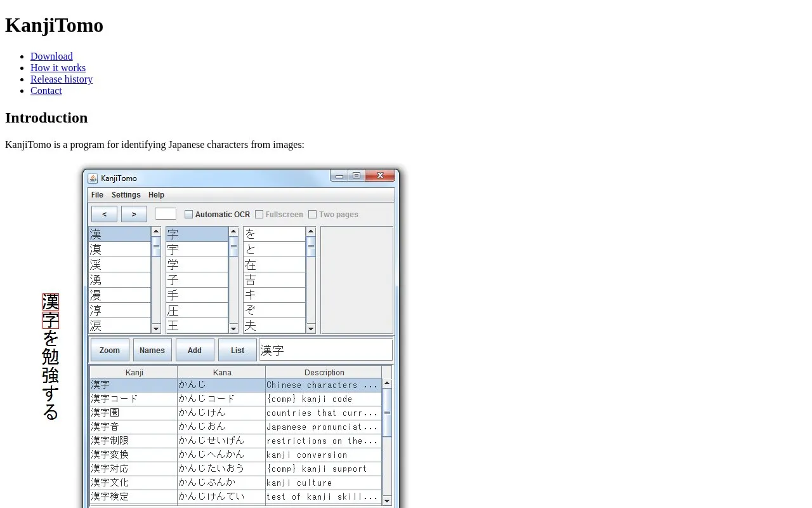
Task: Select candidate 学 in second list
Action: 197,265
